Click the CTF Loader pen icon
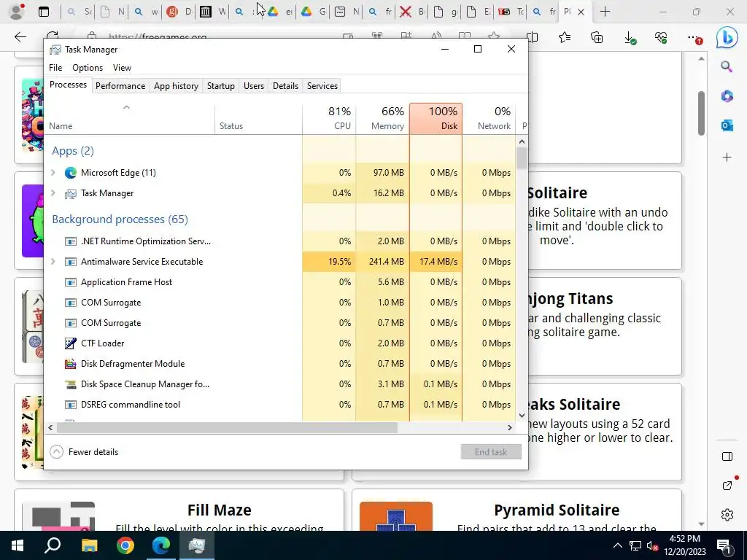 coord(71,343)
